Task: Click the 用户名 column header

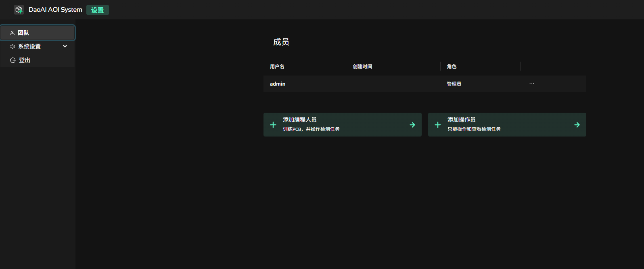Action: 277,67
